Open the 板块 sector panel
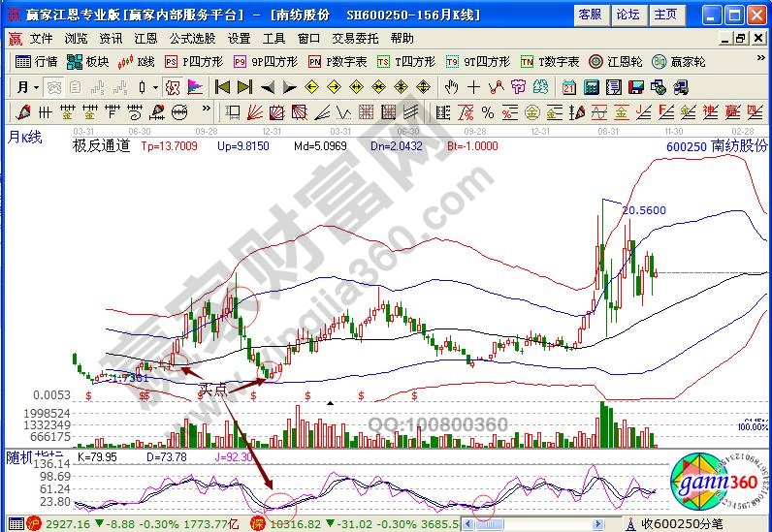Image resolution: width=772 pixels, height=532 pixels. (x=88, y=61)
